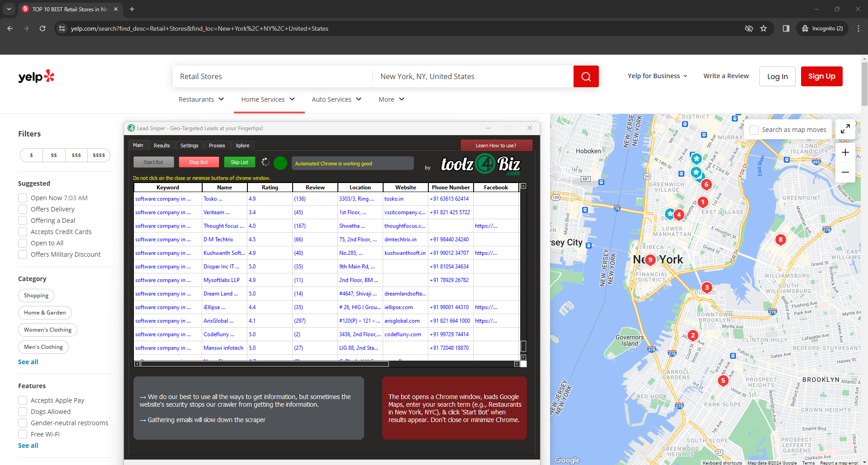This screenshot has width=868, height=465.
Task: Click map pin number 1
Action: click(x=702, y=202)
